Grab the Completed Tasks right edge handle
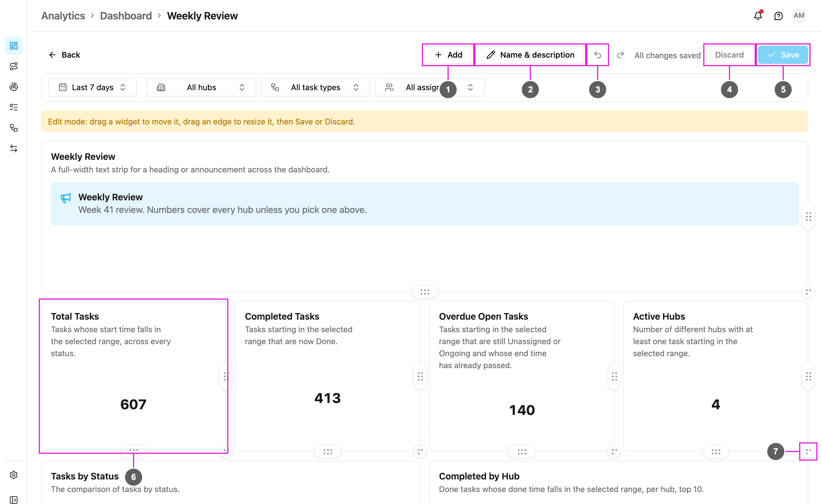Viewport: 822px width, 504px height. pyautogui.click(x=420, y=377)
